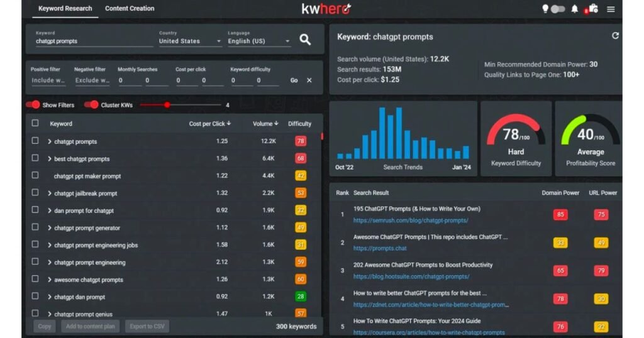Viewport: 644px width, 338px height.
Task: Open the semrush.com chatgpt-prompts link
Action: coord(411,221)
